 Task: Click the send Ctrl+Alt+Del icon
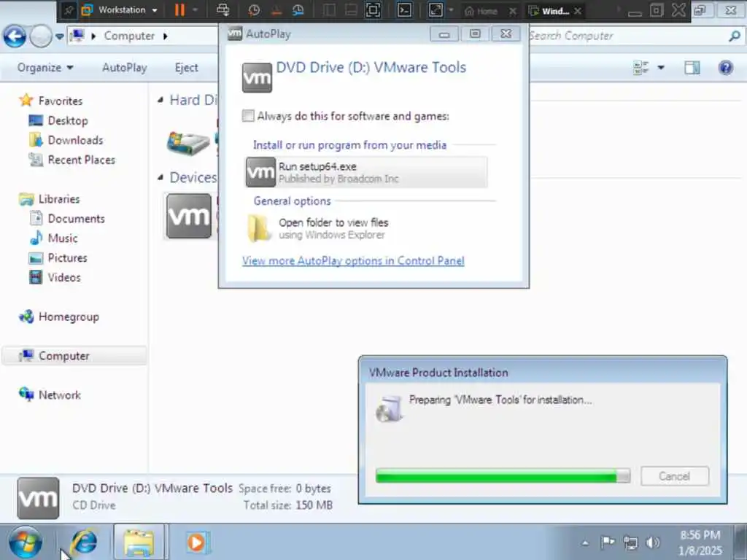222,10
